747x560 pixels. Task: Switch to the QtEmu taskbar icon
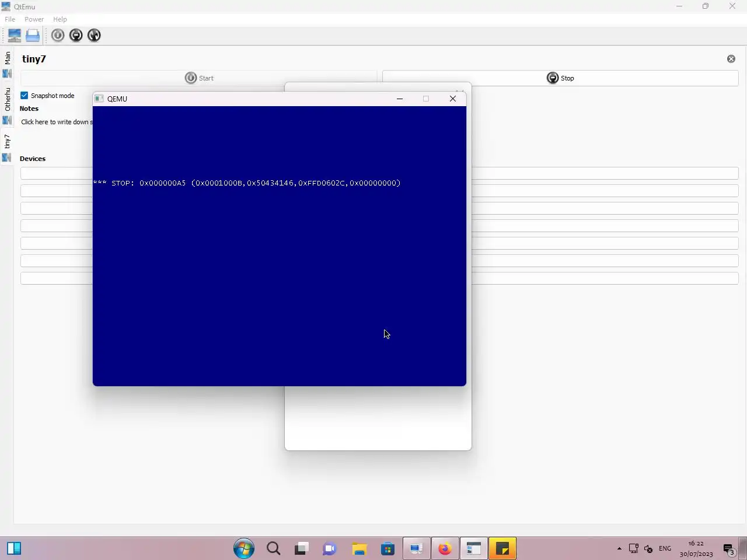[x=416, y=548]
